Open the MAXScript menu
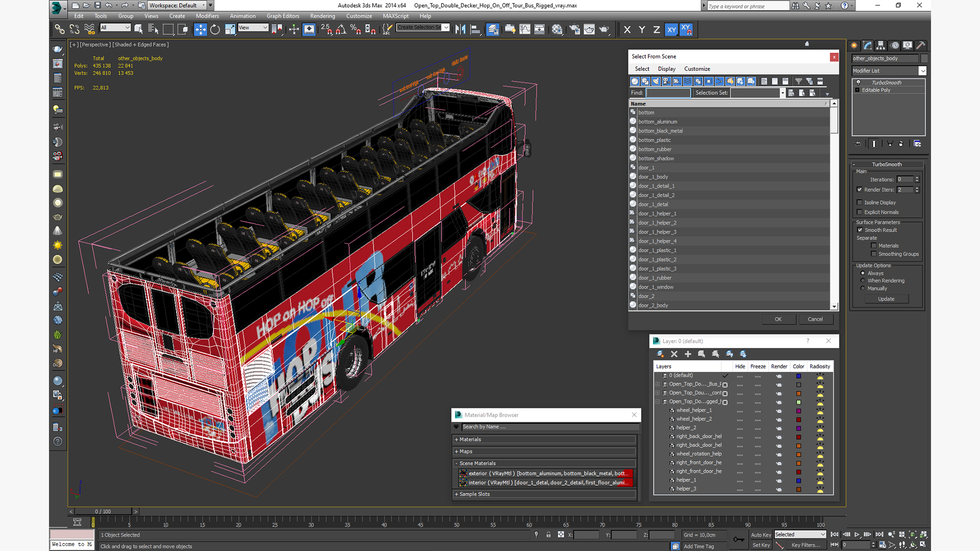The image size is (980, 551). pos(396,16)
